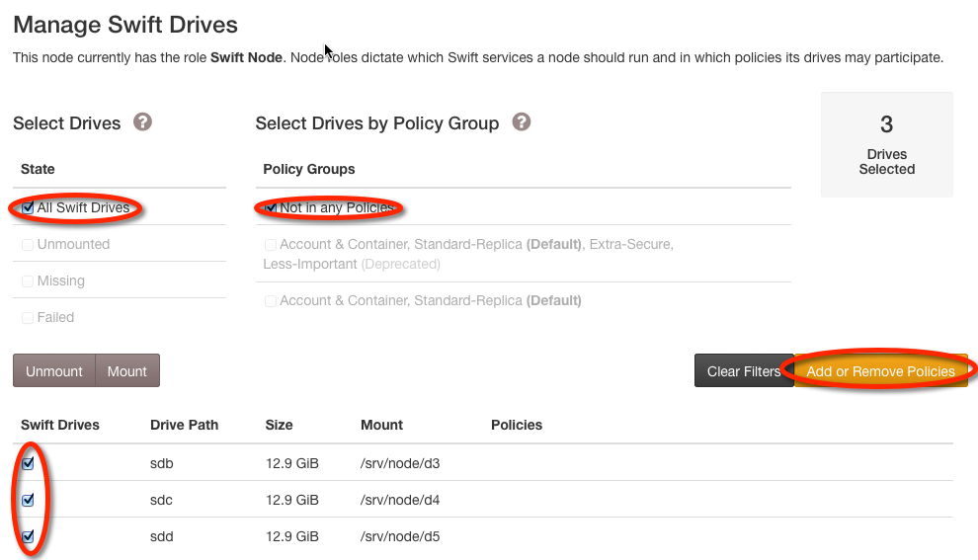This screenshot has width=978, height=560.
Task: Click the Size column header
Action: pyautogui.click(x=279, y=425)
